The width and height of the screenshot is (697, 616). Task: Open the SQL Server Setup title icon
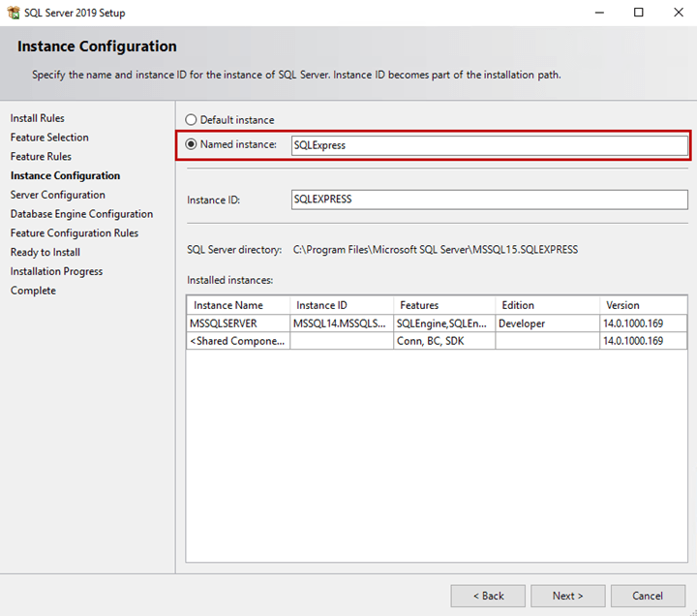point(14,13)
